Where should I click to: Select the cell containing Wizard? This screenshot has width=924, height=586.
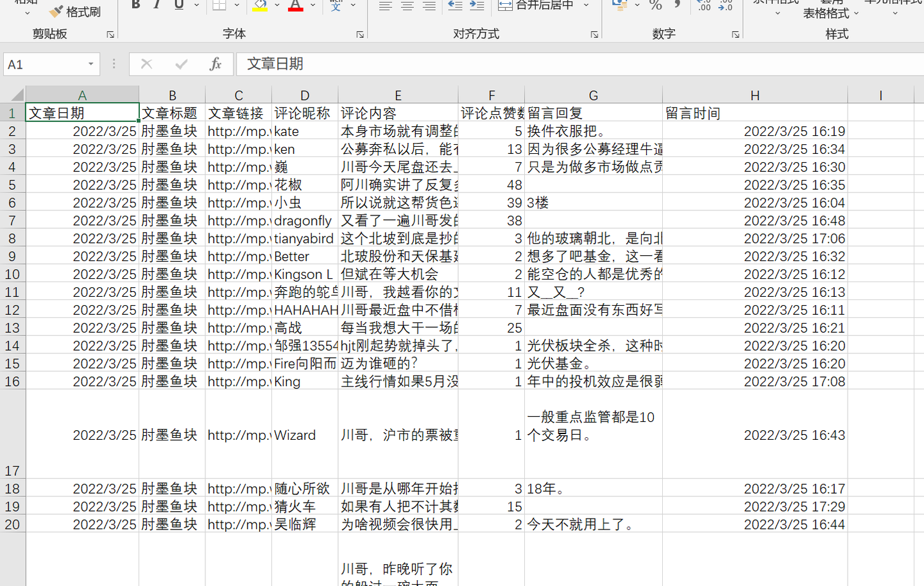(305, 434)
